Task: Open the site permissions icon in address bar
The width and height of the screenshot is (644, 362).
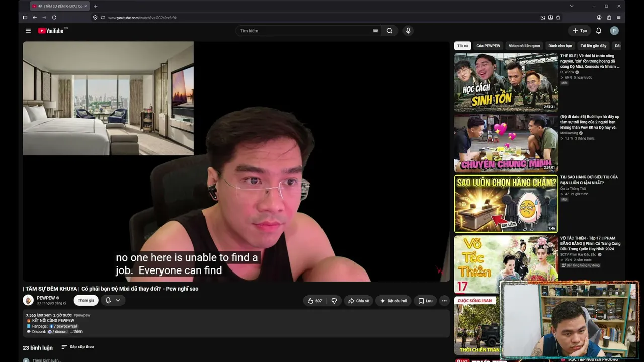Action: point(103,17)
